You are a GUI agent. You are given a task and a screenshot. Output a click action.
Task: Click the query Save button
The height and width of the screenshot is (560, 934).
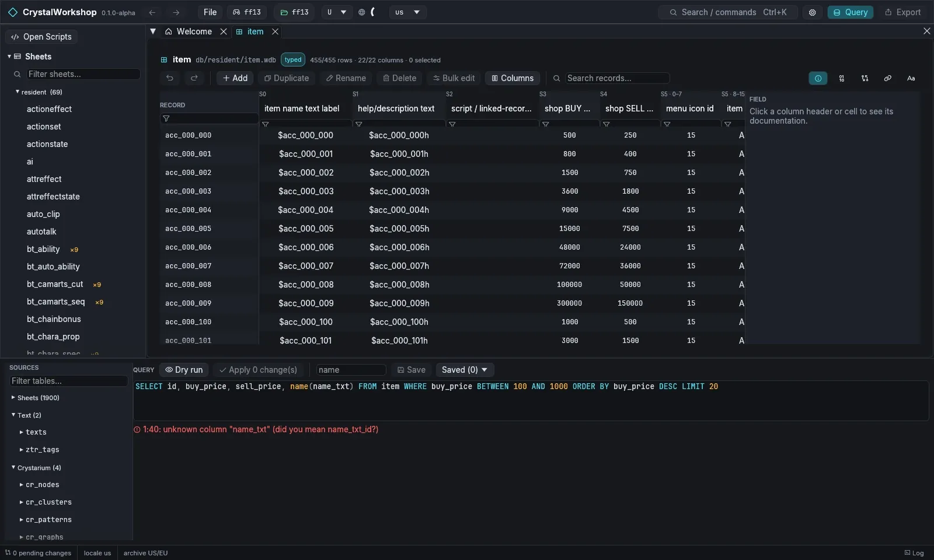pyautogui.click(x=412, y=370)
